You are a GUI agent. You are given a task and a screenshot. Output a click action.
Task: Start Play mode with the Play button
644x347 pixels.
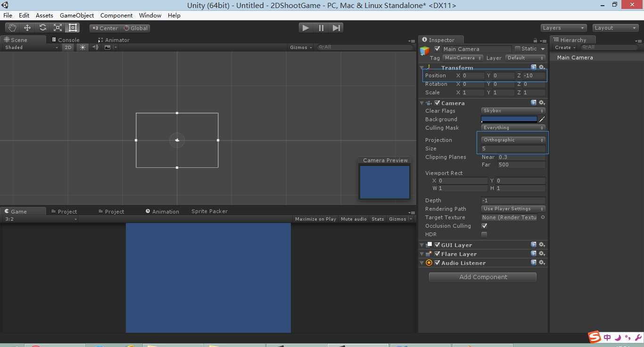tap(306, 28)
